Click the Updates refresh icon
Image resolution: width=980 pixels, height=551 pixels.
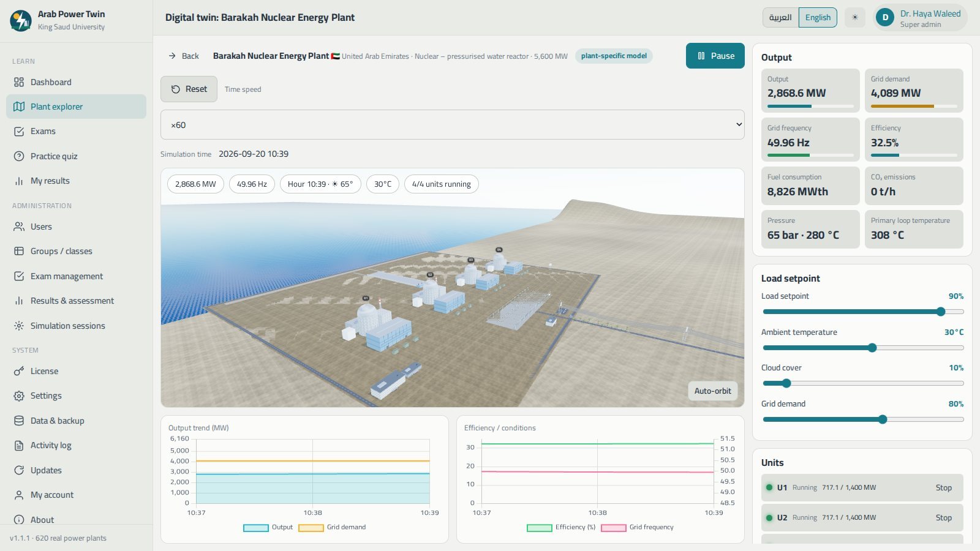(19, 470)
